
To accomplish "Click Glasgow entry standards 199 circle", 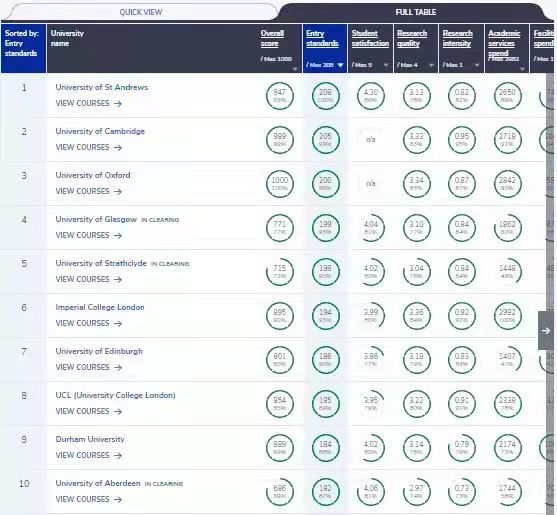I will click(x=325, y=228).
